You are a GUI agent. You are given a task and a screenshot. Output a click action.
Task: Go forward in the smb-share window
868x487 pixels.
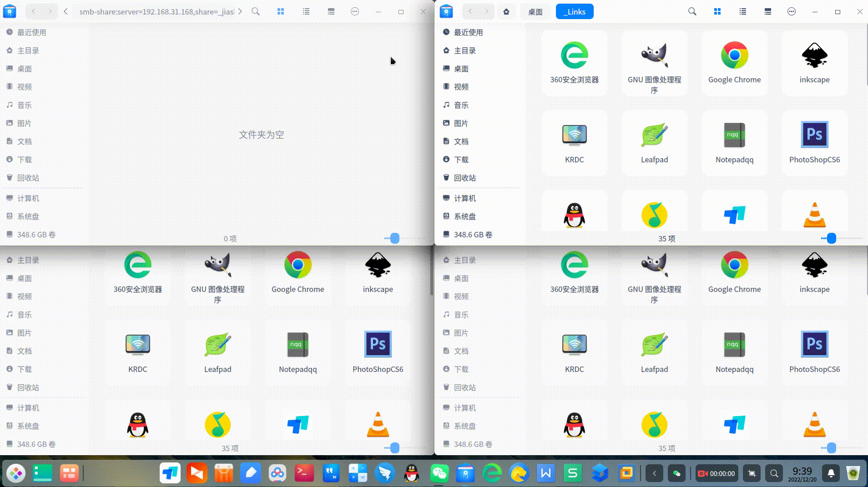click(x=50, y=12)
